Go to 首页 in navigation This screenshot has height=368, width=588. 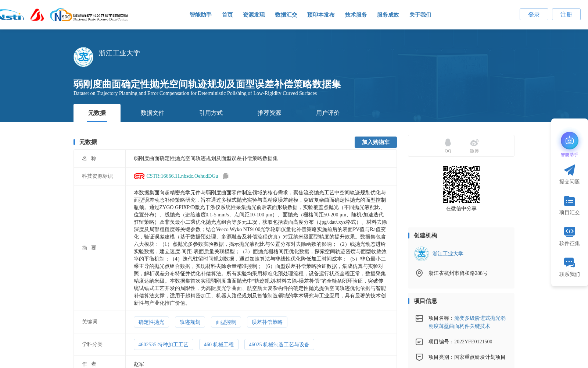click(227, 15)
